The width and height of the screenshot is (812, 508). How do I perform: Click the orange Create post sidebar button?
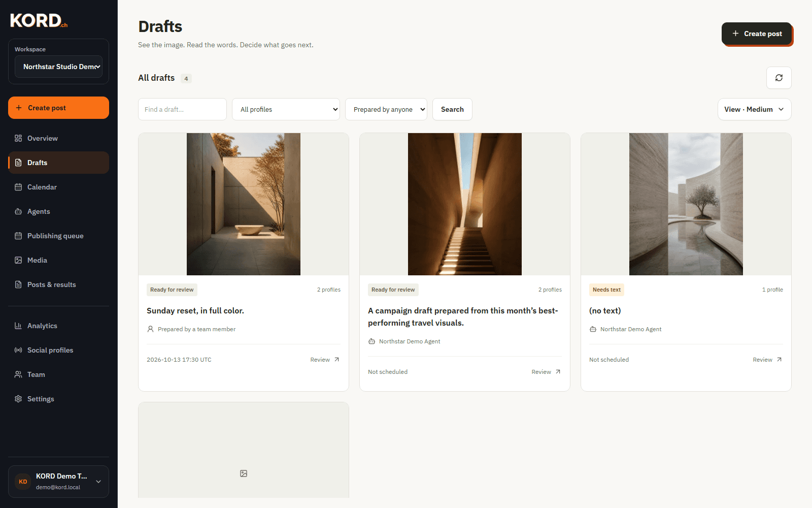(x=58, y=108)
